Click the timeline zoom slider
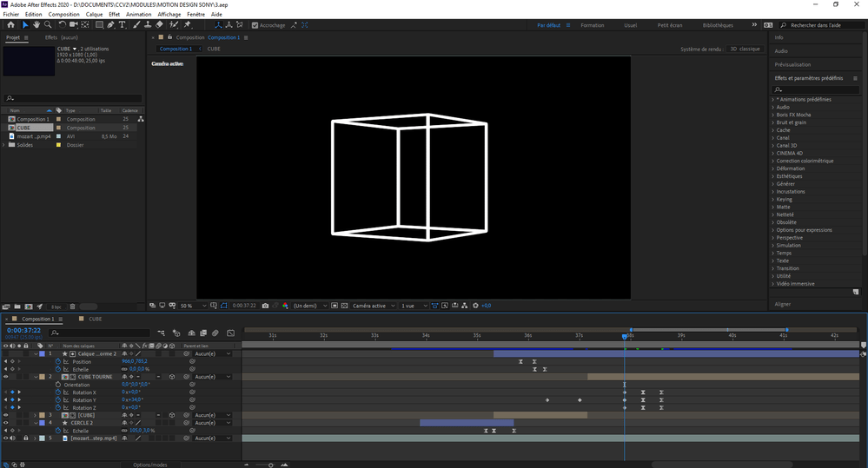The width and height of the screenshot is (868, 468). 271,465
